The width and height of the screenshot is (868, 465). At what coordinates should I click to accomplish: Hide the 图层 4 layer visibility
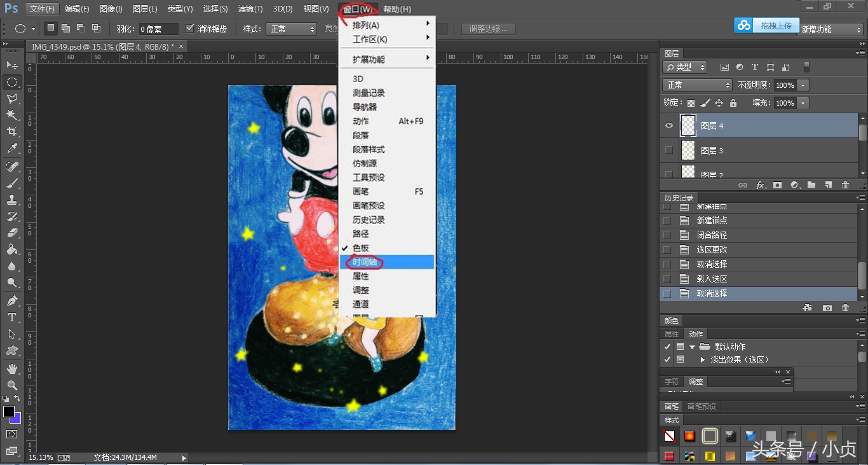(668, 125)
